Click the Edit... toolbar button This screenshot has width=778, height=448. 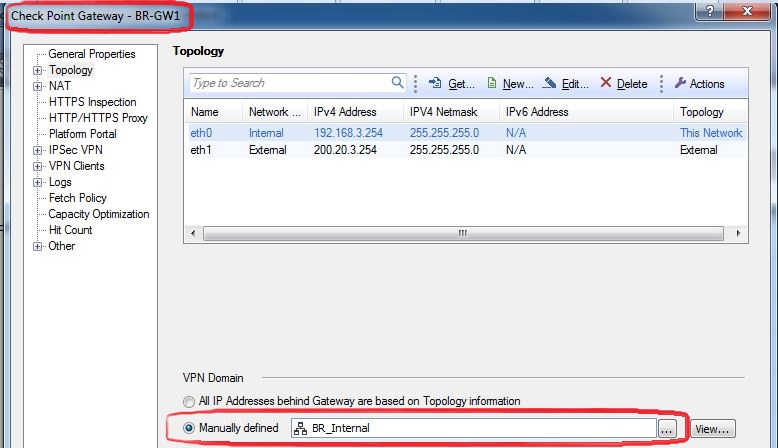coord(566,83)
